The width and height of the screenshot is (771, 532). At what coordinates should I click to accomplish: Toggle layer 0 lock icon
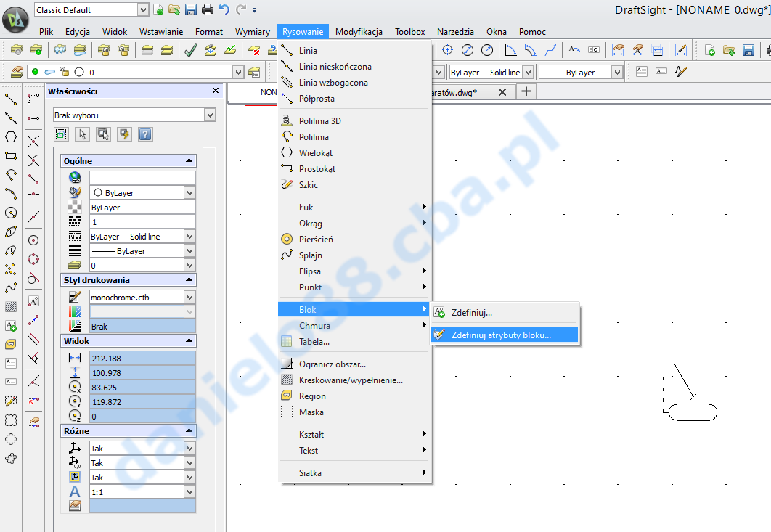65,72
